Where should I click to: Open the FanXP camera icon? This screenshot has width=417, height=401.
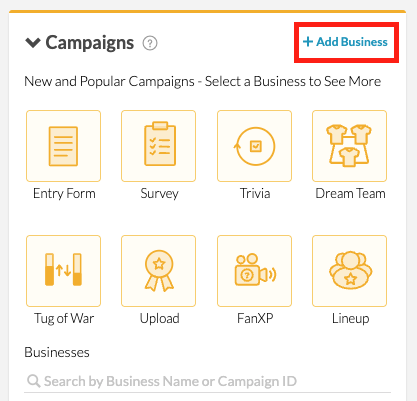254,271
